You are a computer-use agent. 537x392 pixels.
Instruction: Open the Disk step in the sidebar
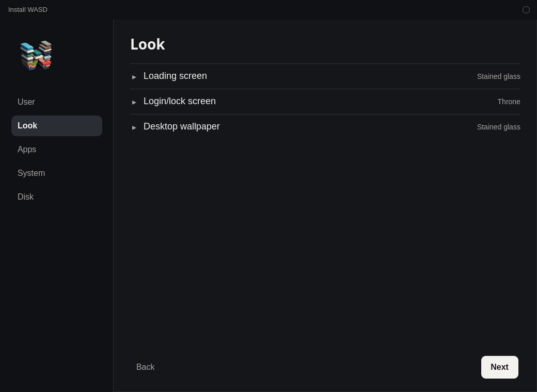[57, 197]
